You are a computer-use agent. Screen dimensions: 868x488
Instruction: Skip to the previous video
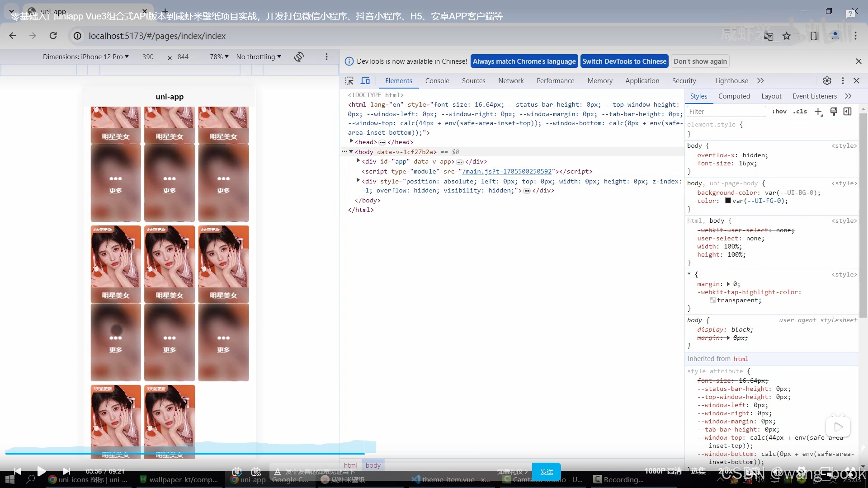[x=17, y=471]
